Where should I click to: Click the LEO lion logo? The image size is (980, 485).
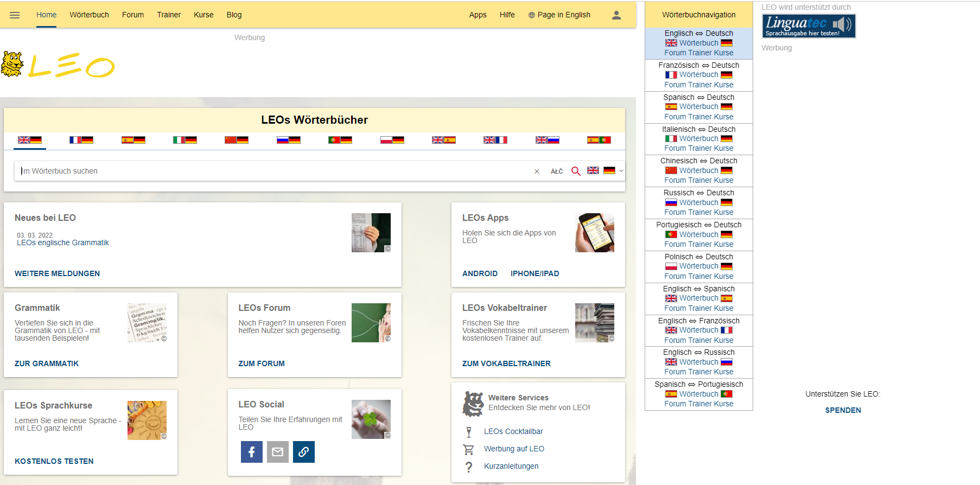[58, 65]
